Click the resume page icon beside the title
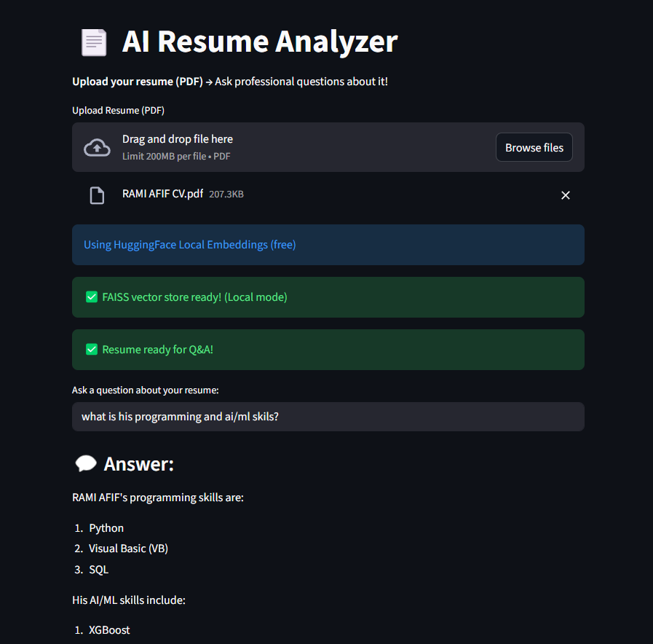653x644 pixels. click(94, 42)
